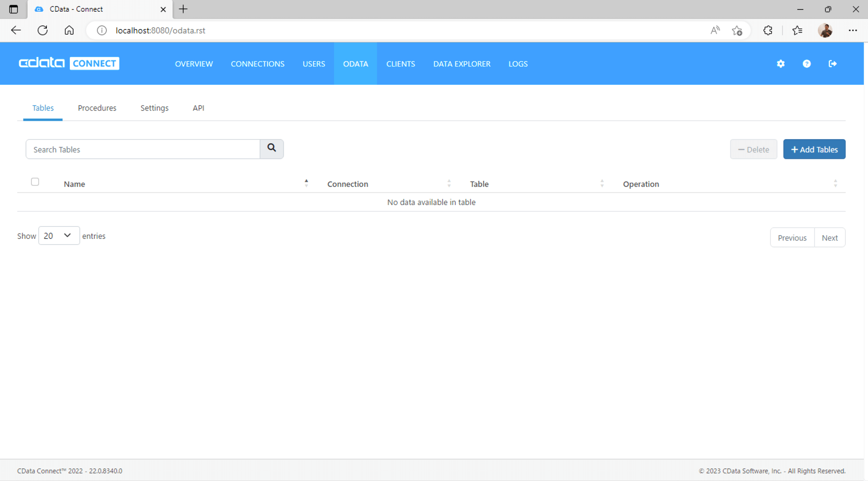This screenshot has height=481, width=868.
Task: Click the Add Tables button
Action: point(814,149)
